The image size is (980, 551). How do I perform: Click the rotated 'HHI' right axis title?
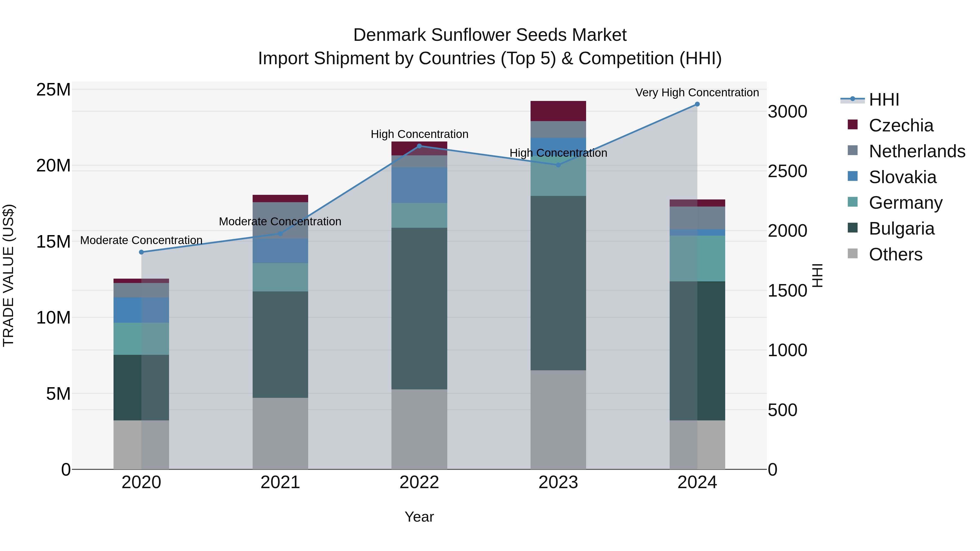[817, 275]
